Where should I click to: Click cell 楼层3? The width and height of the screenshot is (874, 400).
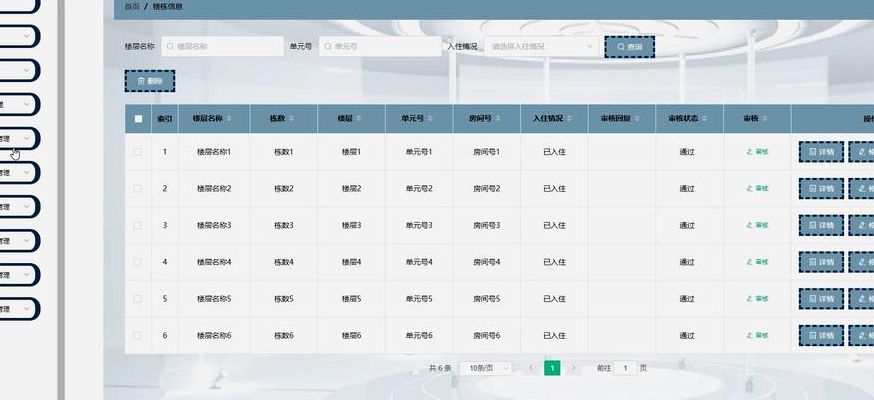(352, 225)
